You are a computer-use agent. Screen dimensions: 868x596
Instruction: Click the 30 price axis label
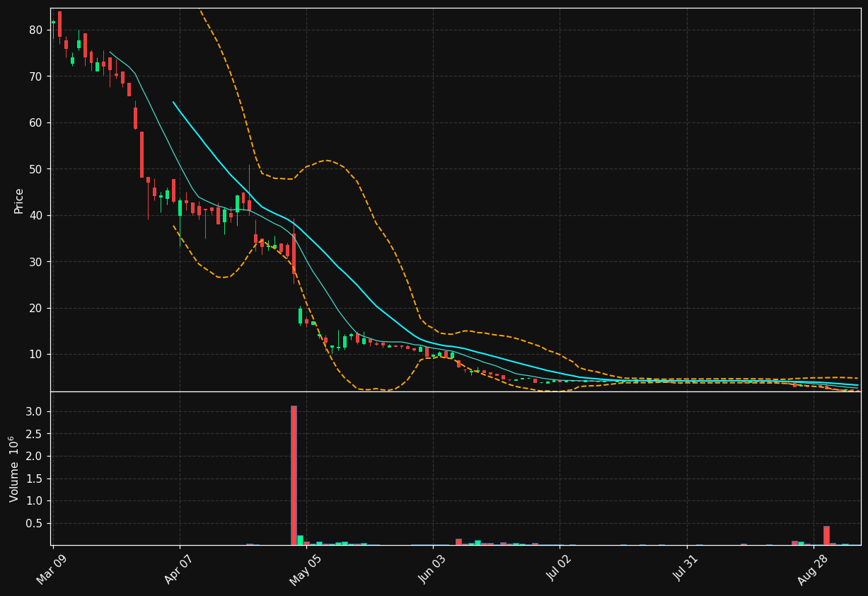[37, 262]
